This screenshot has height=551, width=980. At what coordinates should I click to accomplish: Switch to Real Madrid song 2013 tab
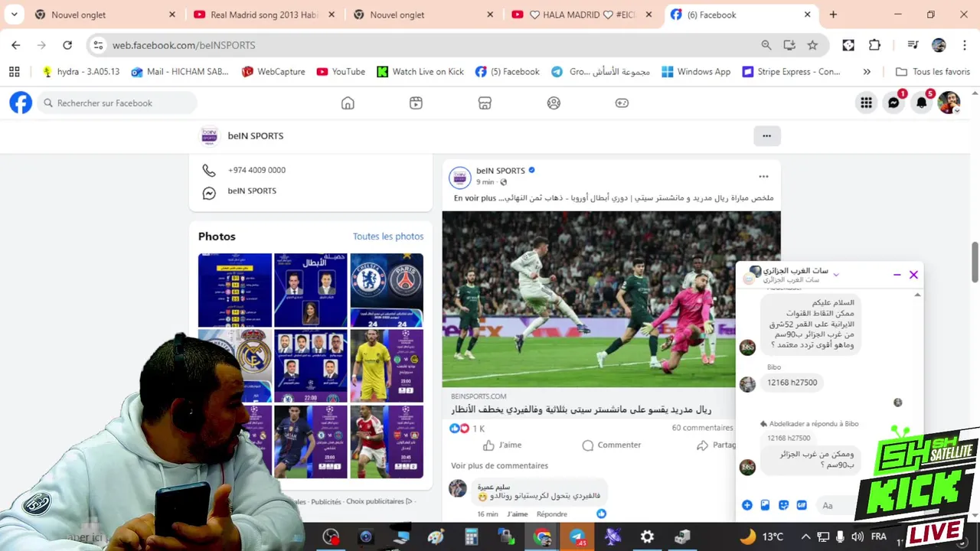pyautogui.click(x=263, y=15)
